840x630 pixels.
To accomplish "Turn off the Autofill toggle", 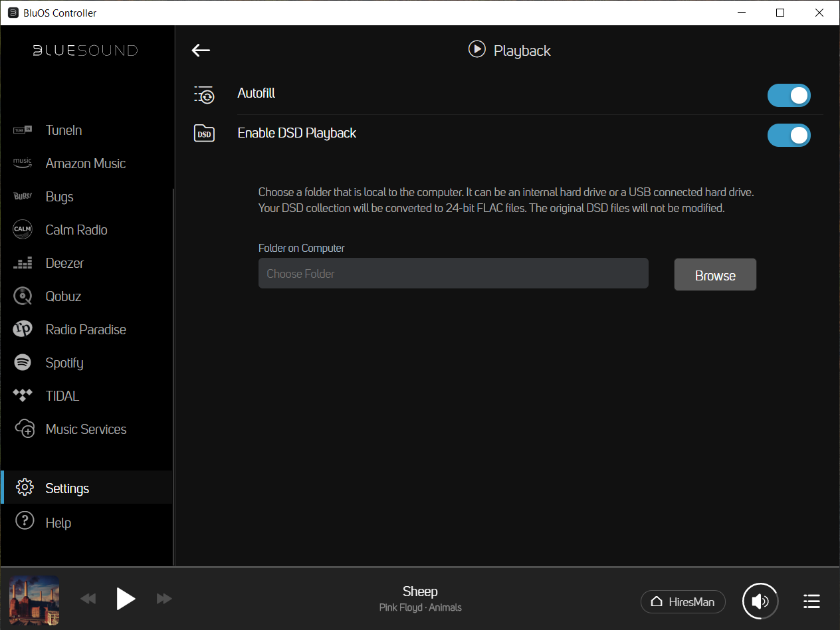I will pyautogui.click(x=789, y=96).
